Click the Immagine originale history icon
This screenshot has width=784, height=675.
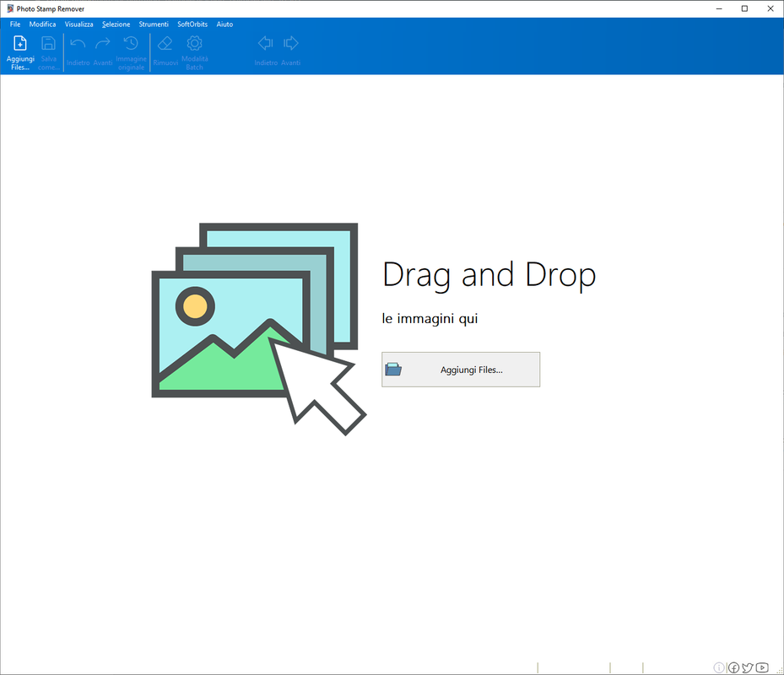(131, 44)
